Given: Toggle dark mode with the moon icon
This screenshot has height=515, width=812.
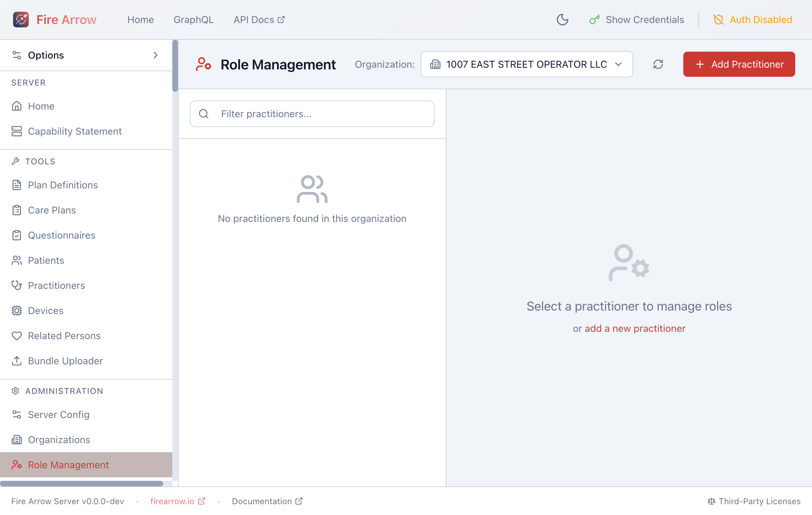Looking at the screenshot, I should (562, 20).
